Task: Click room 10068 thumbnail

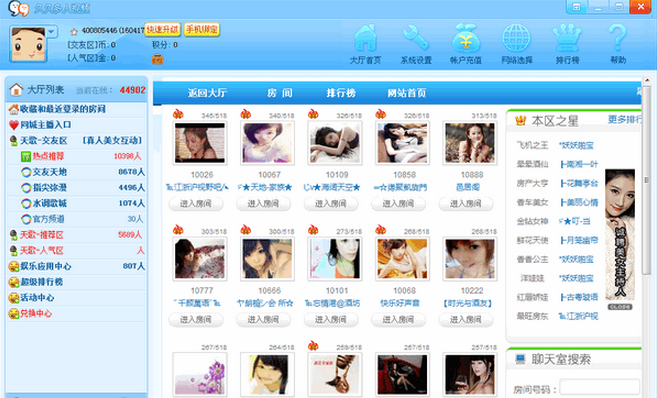Action: coord(402,259)
